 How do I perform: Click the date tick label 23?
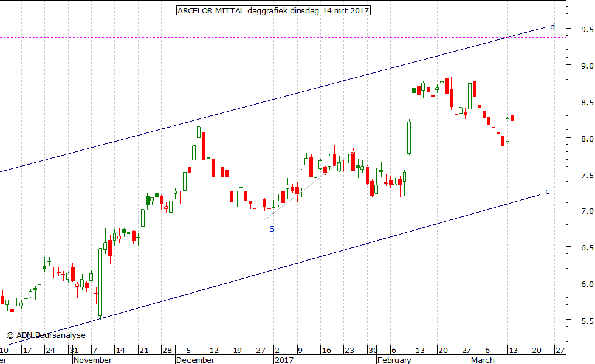click(349, 351)
